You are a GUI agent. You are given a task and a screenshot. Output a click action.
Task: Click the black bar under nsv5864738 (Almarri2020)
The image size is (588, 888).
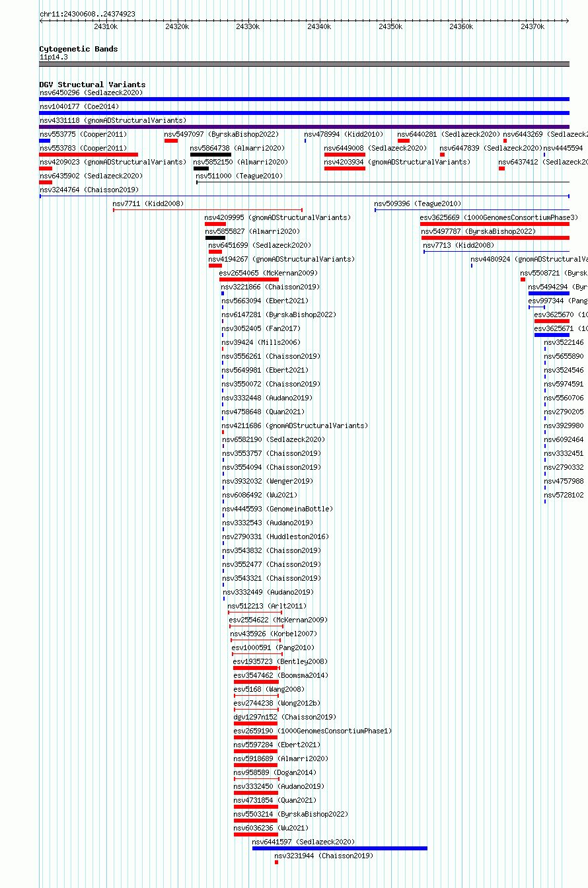211,155
